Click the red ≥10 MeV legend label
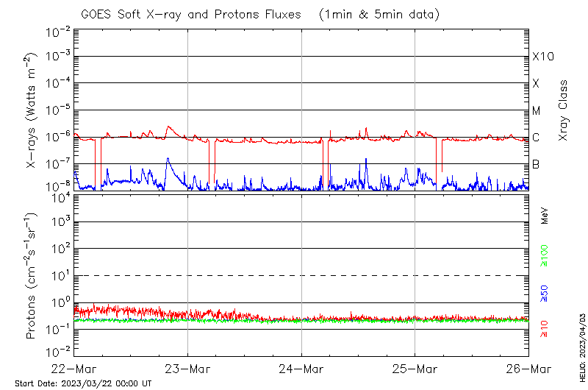 pos(545,327)
